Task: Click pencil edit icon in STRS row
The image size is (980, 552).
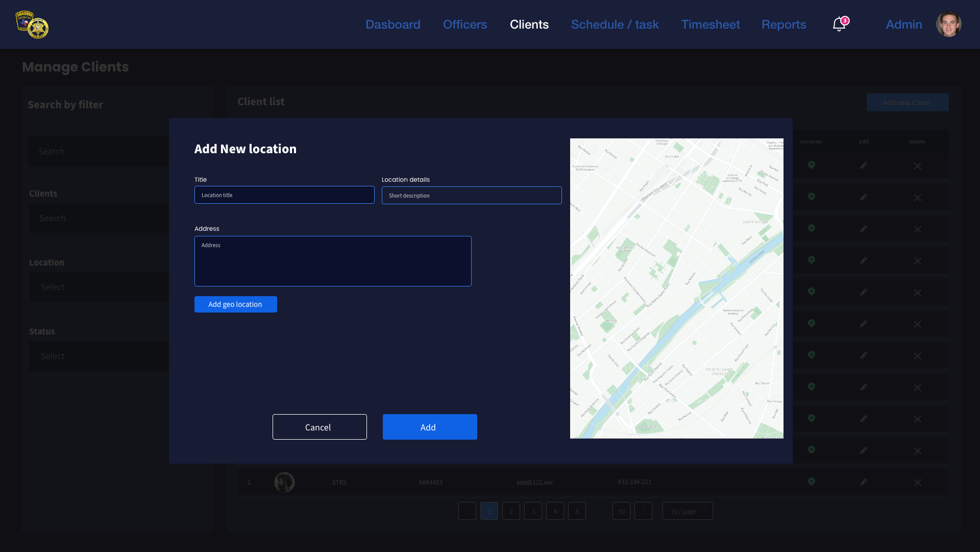Action: (863, 482)
